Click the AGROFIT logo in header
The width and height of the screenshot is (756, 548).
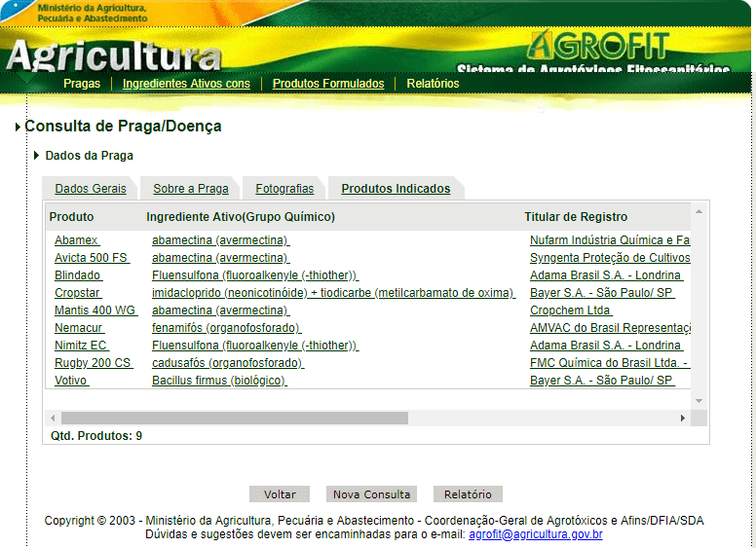click(x=598, y=45)
